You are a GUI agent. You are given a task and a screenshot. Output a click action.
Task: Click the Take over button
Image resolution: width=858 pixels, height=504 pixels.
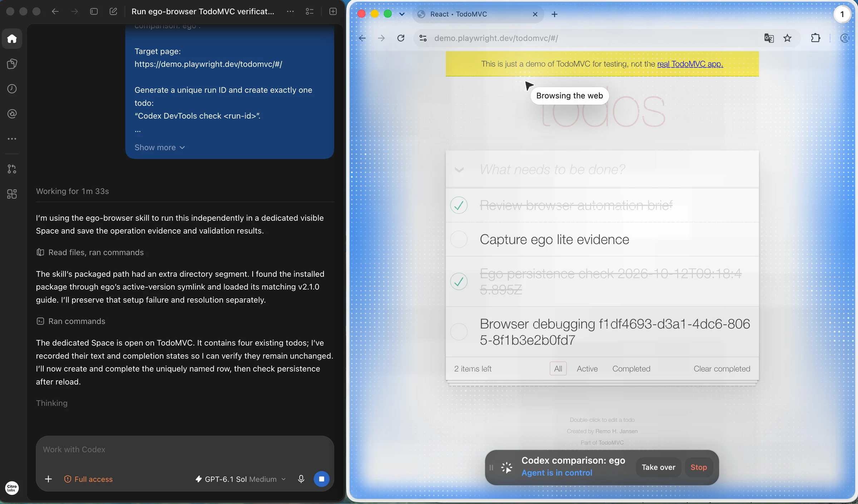[x=658, y=467]
